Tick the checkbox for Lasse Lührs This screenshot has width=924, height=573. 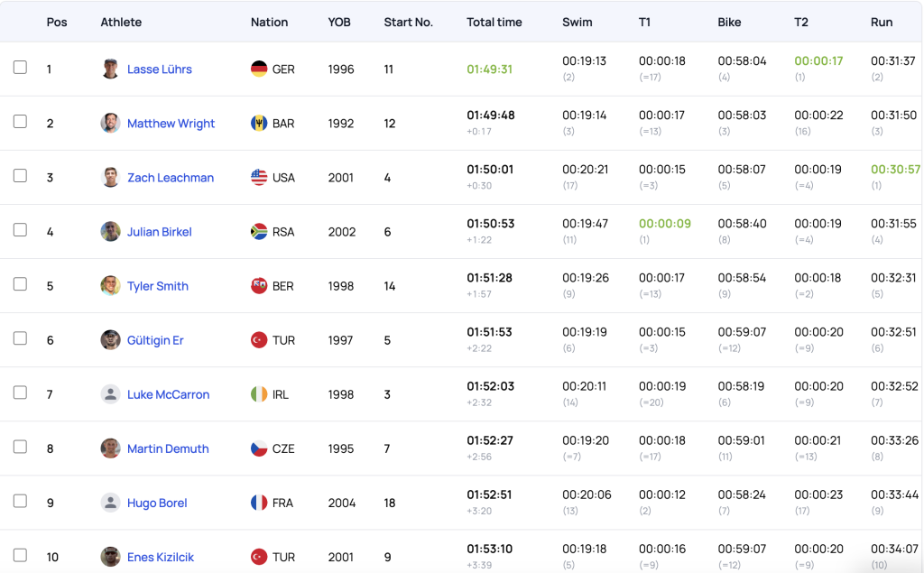[x=20, y=68]
